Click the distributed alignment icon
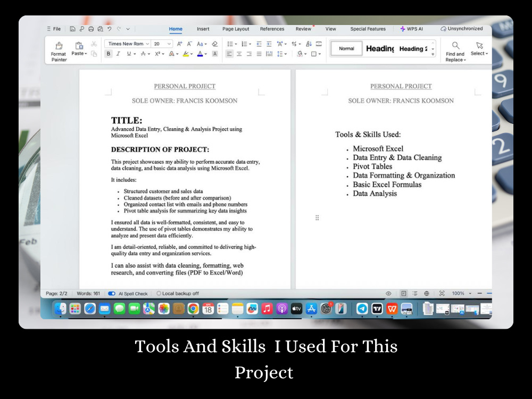The height and width of the screenshot is (399, 532). 269,54
